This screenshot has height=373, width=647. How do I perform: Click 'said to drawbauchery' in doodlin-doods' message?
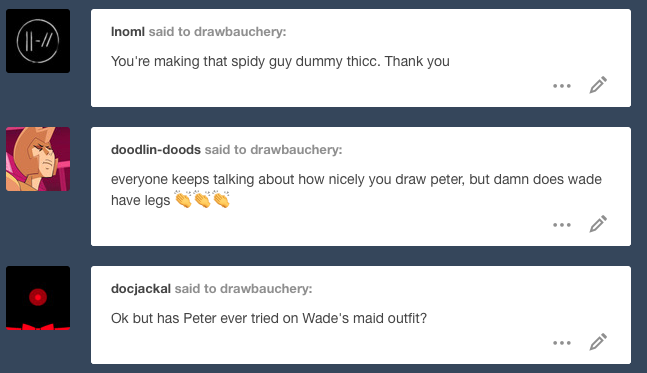point(273,150)
